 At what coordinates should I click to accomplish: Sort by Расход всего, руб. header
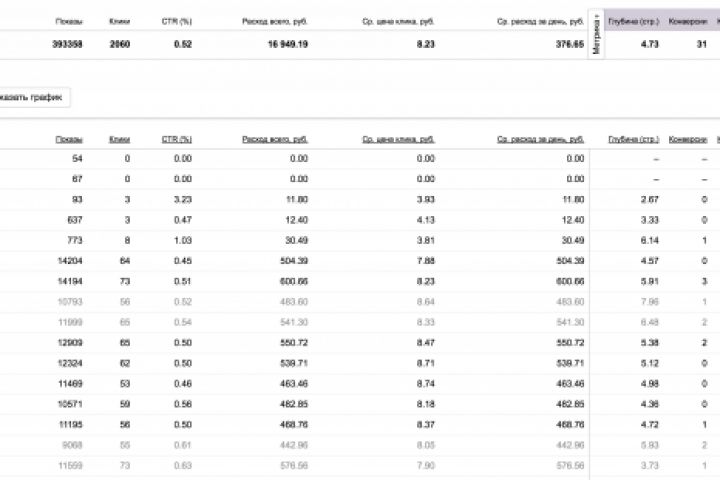point(275,139)
